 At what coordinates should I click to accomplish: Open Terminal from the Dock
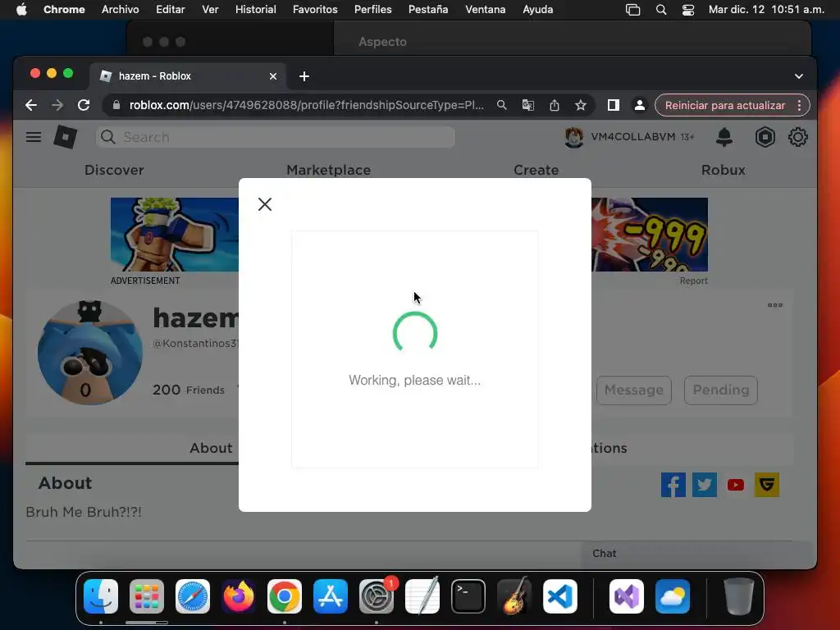point(468,596)
